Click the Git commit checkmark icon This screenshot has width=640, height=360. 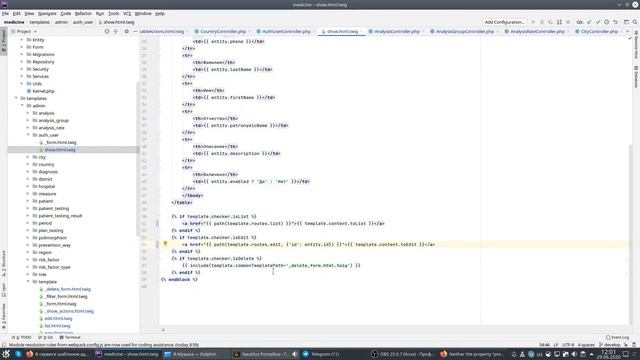click(598, 22)
